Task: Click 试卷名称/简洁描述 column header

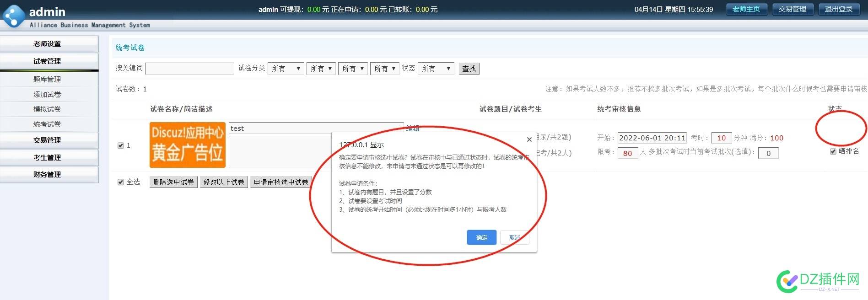Action: (x=181, y=109)
